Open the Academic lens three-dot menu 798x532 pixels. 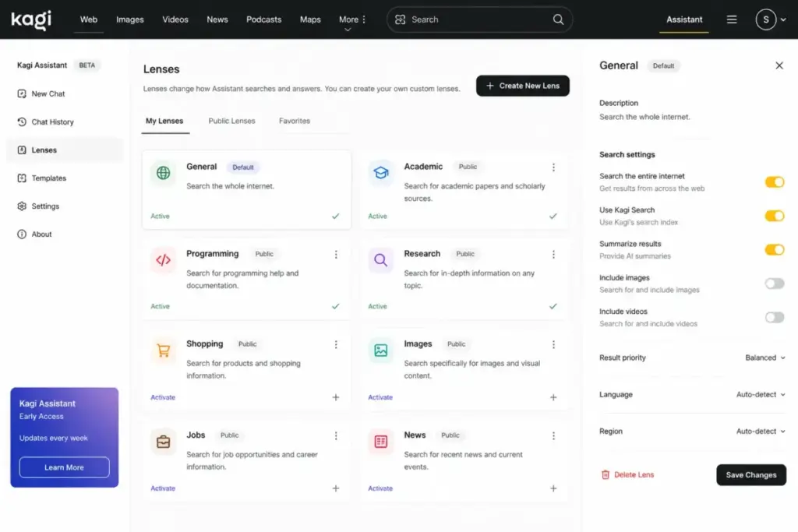click(x=553, y=167)
